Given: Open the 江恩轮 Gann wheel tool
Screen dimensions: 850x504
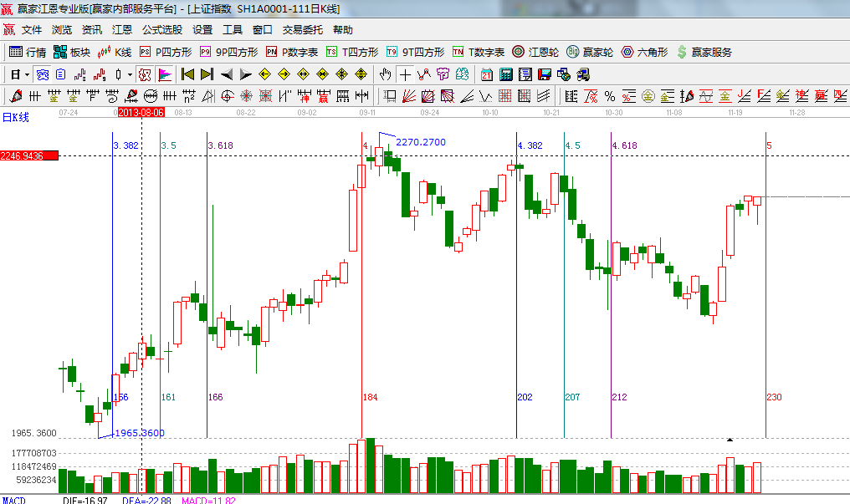Looking at the screenshot, I should coord(535,52).
